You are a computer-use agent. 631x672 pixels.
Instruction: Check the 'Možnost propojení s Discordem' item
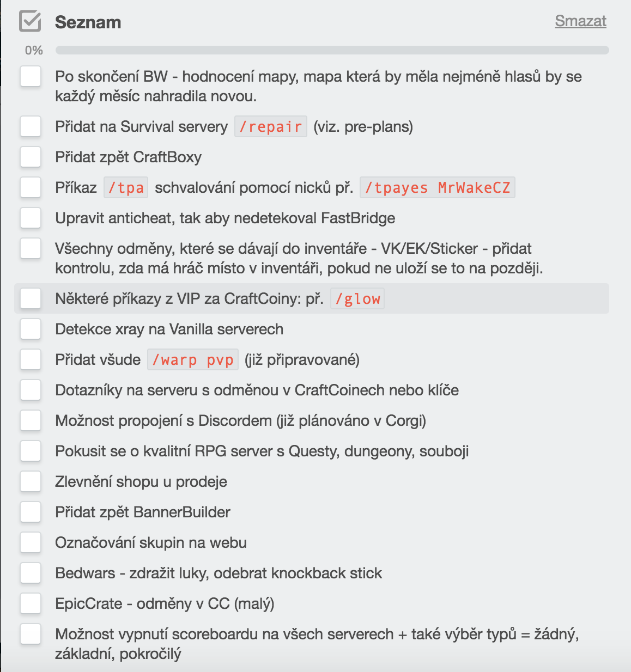[31, 420]
